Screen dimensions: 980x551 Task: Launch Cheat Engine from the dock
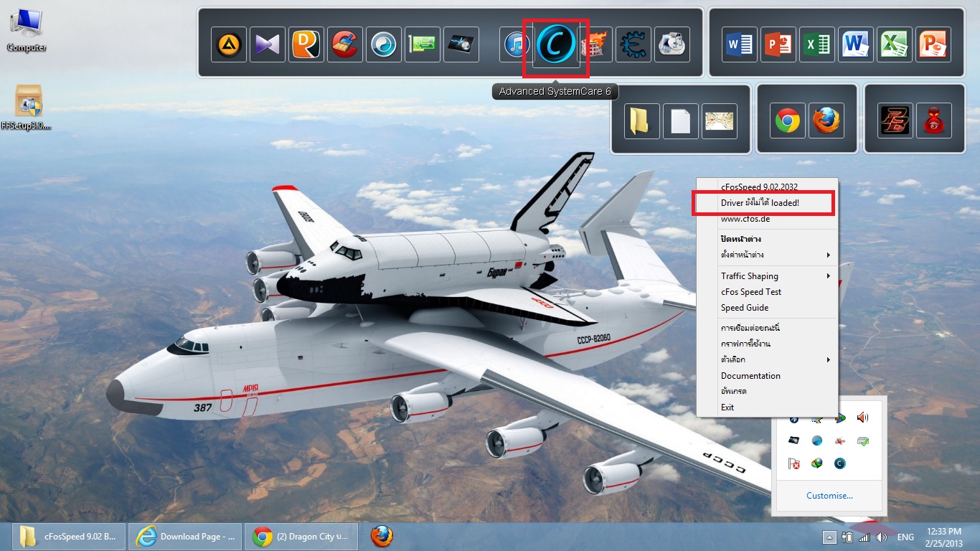(x=634, y=44)
